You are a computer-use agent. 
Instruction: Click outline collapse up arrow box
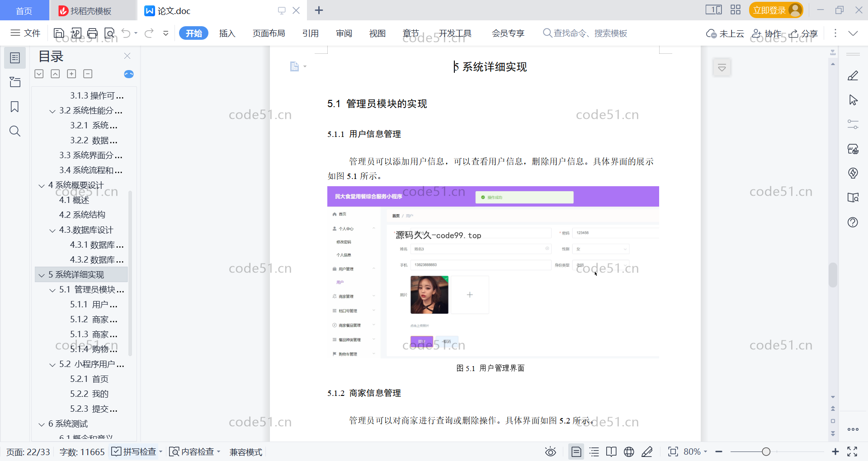[x=55, y=74]
